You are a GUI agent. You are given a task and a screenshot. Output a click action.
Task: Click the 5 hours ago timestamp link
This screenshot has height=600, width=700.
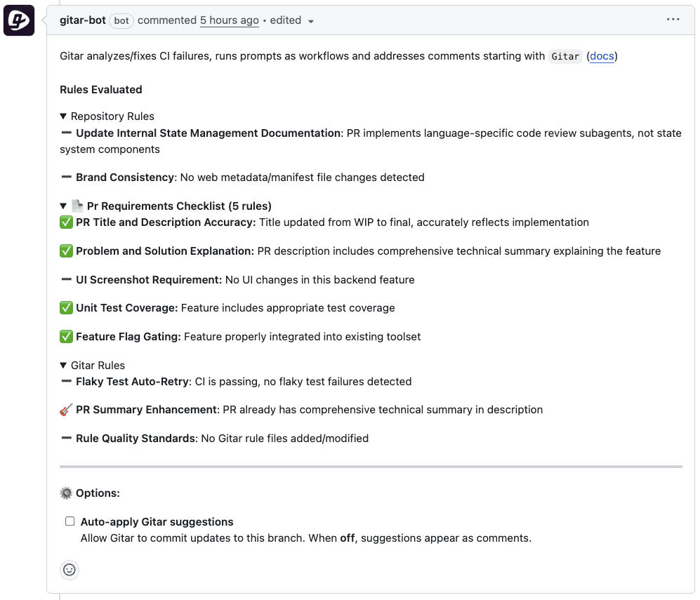[x=229, y=20]
